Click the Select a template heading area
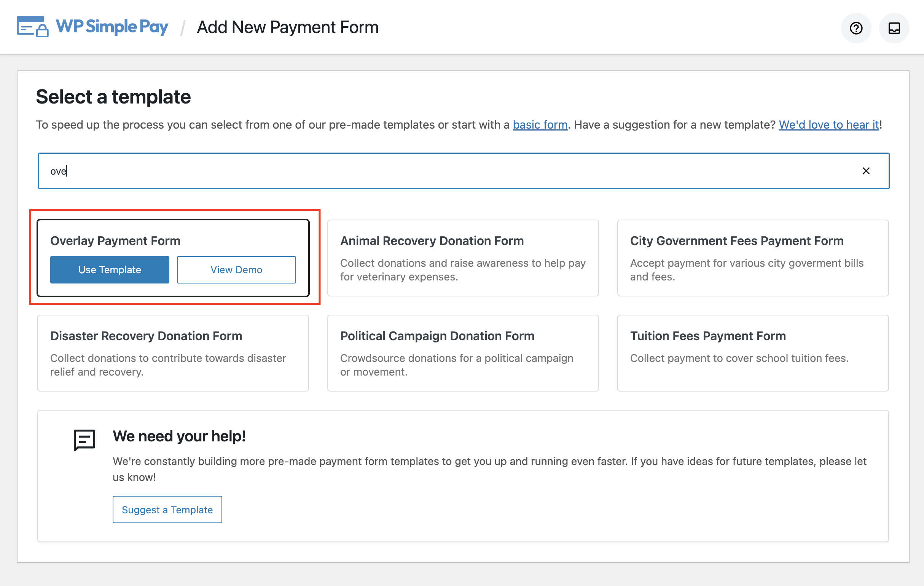924x586 pixels. (113, 97)
